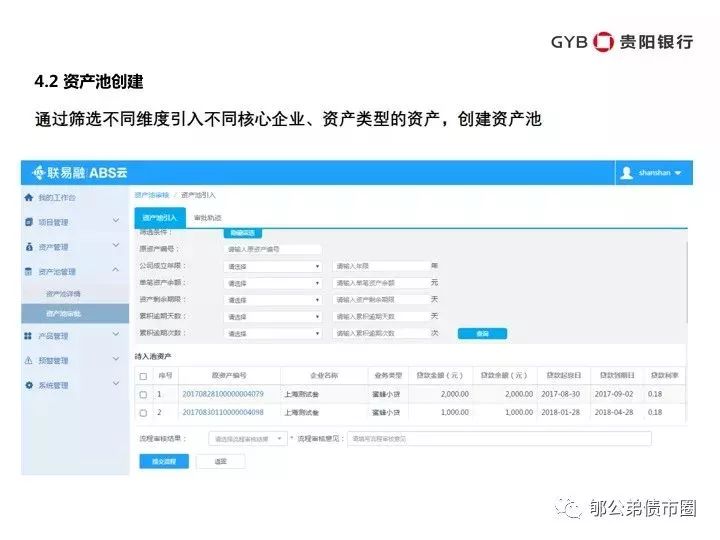Screen dimensions: 720x540
Task: Click the 系统管理 gear icon
Action: tap(29, 385)
